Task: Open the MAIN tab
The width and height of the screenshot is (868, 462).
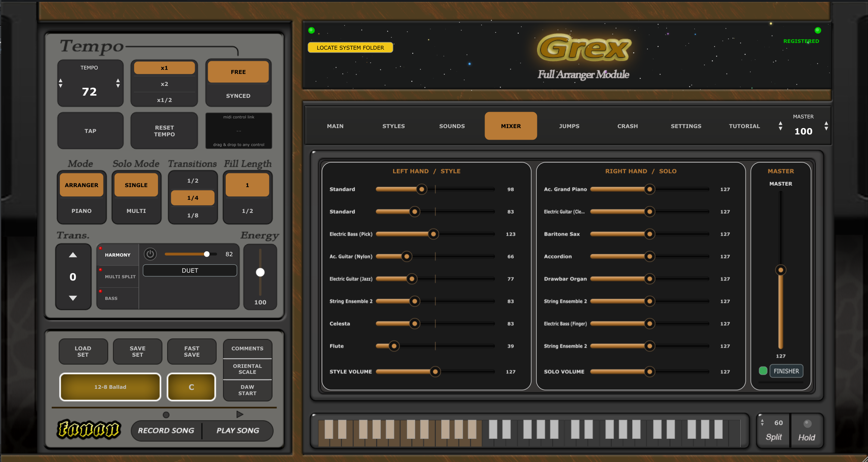Action: click(x=335, y=126)
